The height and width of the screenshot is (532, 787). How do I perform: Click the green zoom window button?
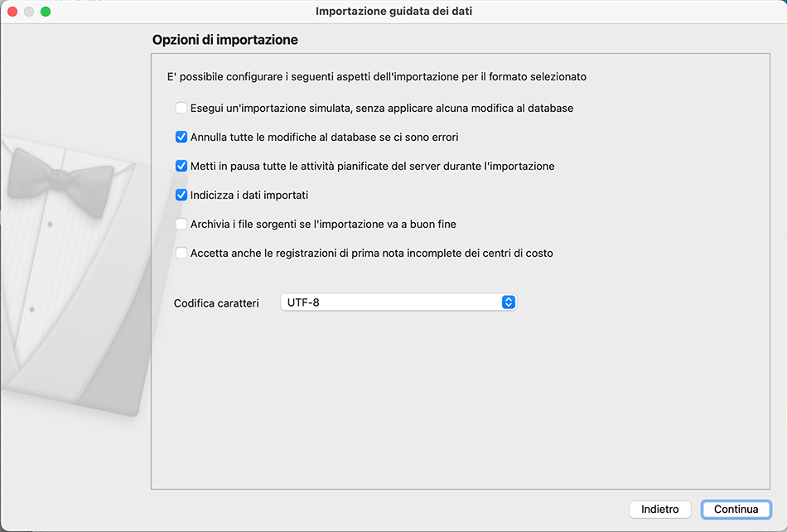click(x=46, y=12)
